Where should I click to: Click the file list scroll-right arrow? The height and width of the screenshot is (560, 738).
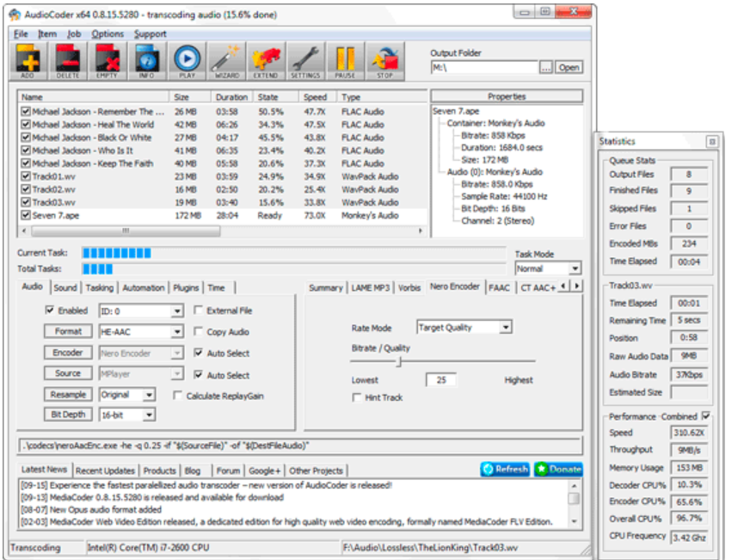421,231
